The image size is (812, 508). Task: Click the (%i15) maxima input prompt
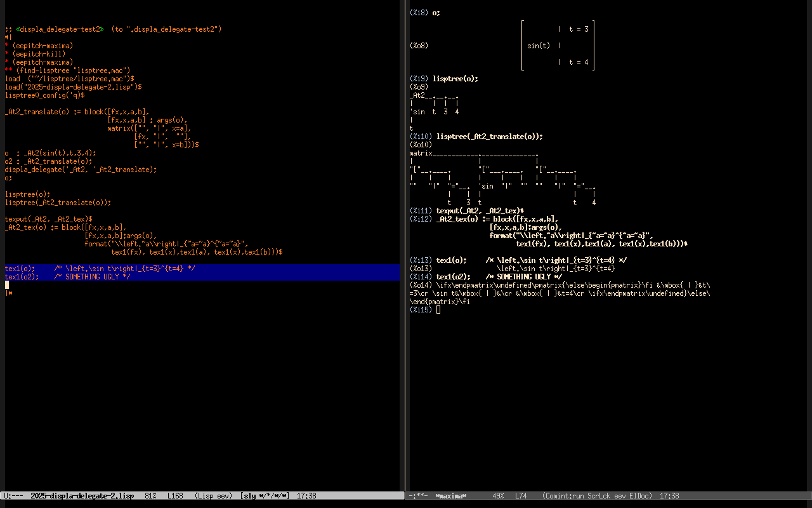point(421,310)
